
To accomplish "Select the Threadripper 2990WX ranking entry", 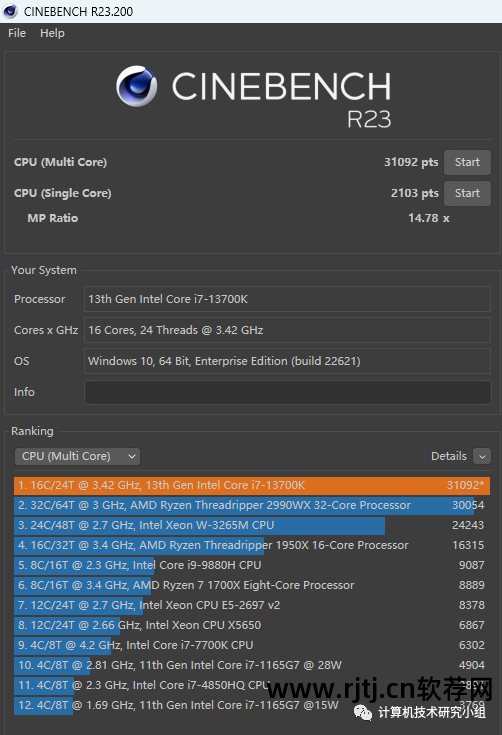I will (x=252, y=505).
